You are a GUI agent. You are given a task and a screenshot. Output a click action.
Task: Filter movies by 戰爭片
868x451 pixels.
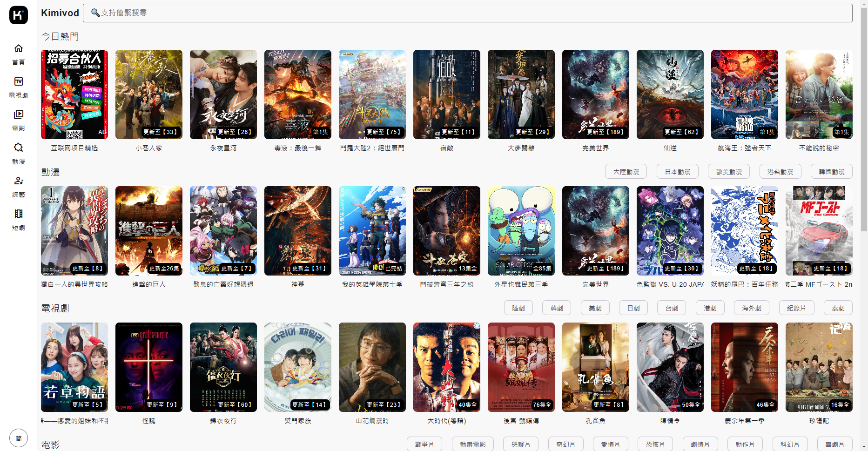[x=424, y=444]
